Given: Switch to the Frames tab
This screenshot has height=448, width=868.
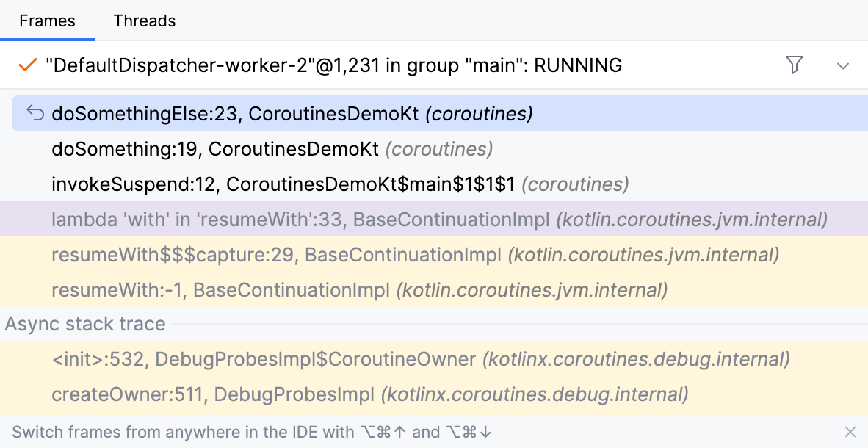Looking at the screenshot, I should pos(48,21).
